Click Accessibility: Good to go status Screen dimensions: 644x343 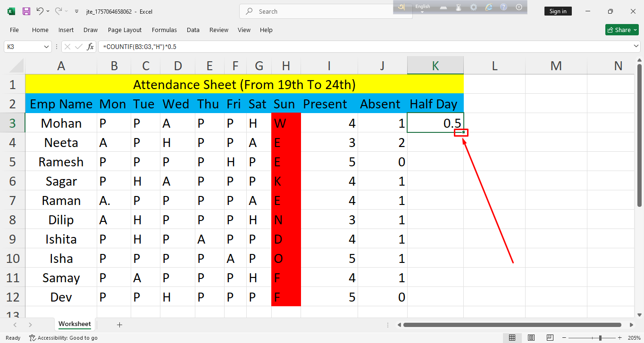point(63,338)
